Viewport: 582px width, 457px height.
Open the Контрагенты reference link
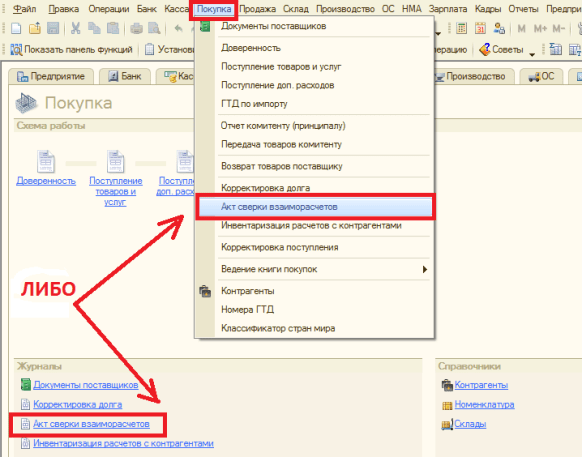coord(481,385)
